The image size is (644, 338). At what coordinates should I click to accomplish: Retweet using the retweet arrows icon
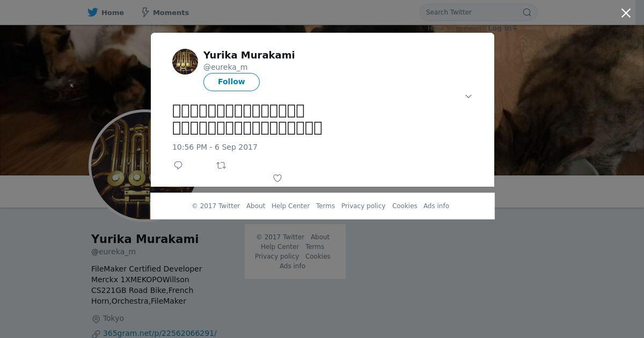pos(221,165)
